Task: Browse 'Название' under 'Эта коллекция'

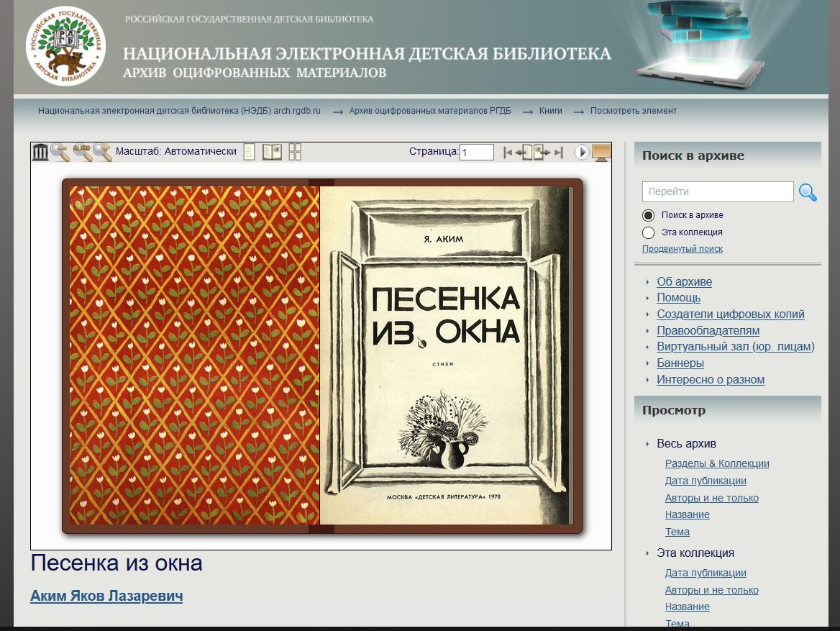Action: pyautogui.click(x=687, y=607)
